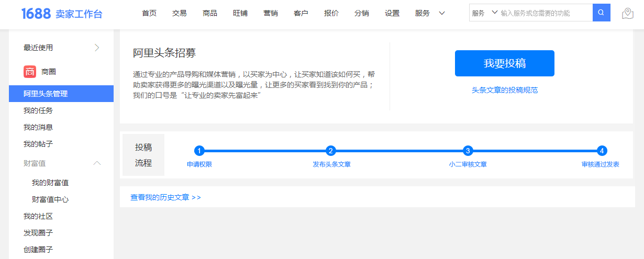Click the search magnifier button
This screenshot has height=259, width=644.
[x=601, y=13]
